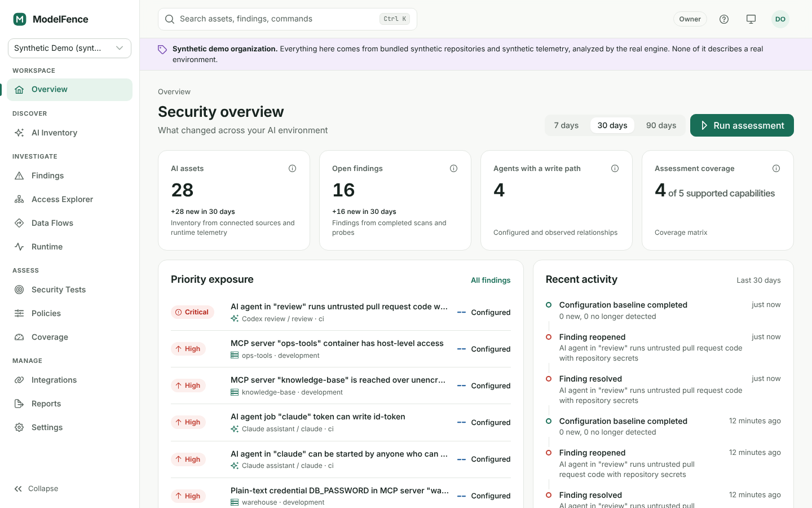Open "knowledge-base" unencrypted finding row
The image size is (812, 508).
pyautogui.click(x=341, y=386)
